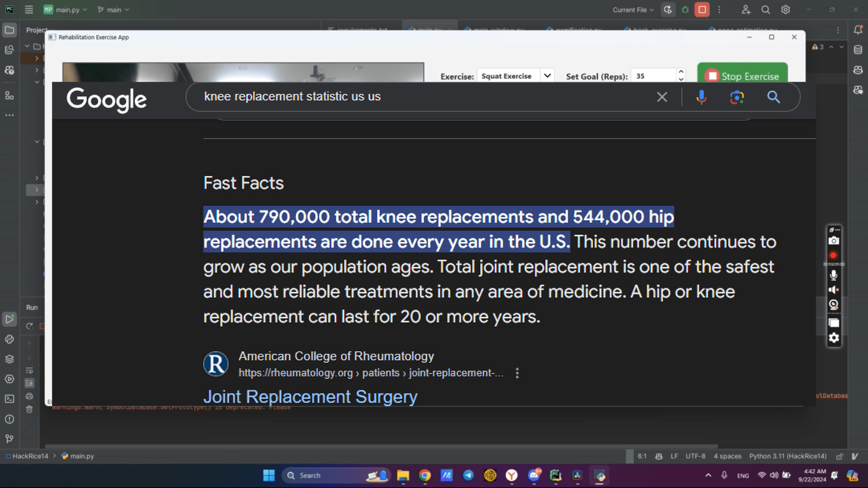Viewport: 868px width, 488px height.
Task: Expand the main git branch dropdown
Action: 113,9
